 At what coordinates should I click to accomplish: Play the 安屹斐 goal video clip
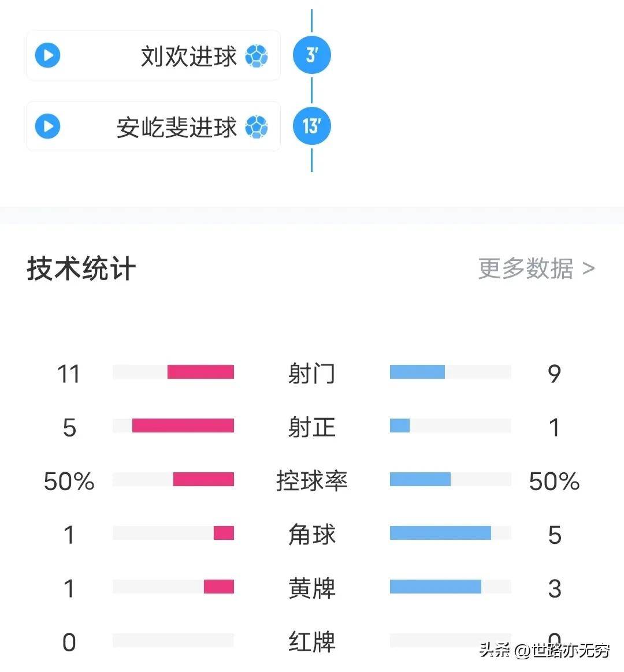pyautogui.click(x=47, y=127)
